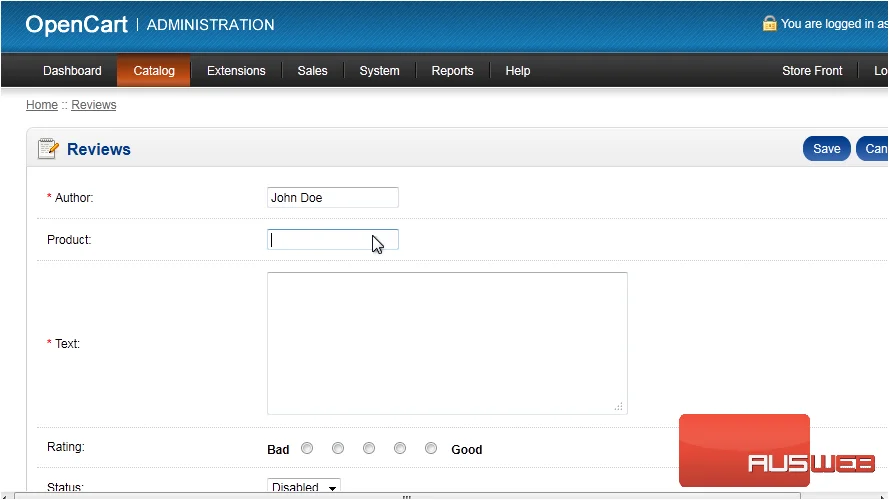
Task: Open the Sales menu
Action: [312, 71]
